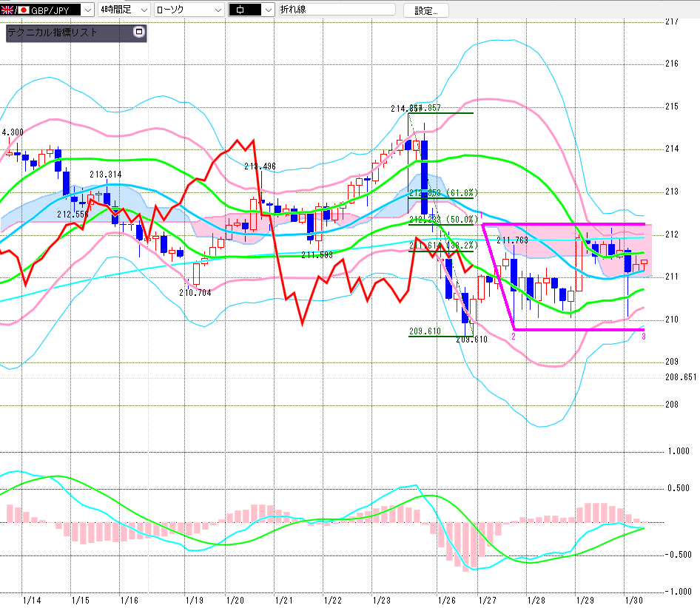The image size is (700, 608).
Task: Click the Japan flag icon
Action: [23, 10]
